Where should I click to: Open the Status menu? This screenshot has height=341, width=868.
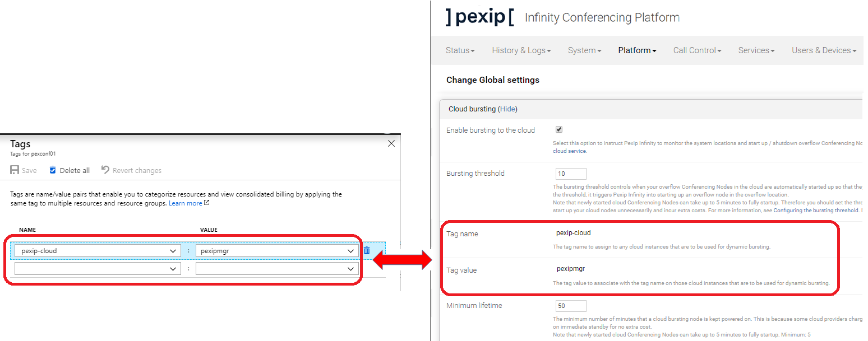coord(460,50)
